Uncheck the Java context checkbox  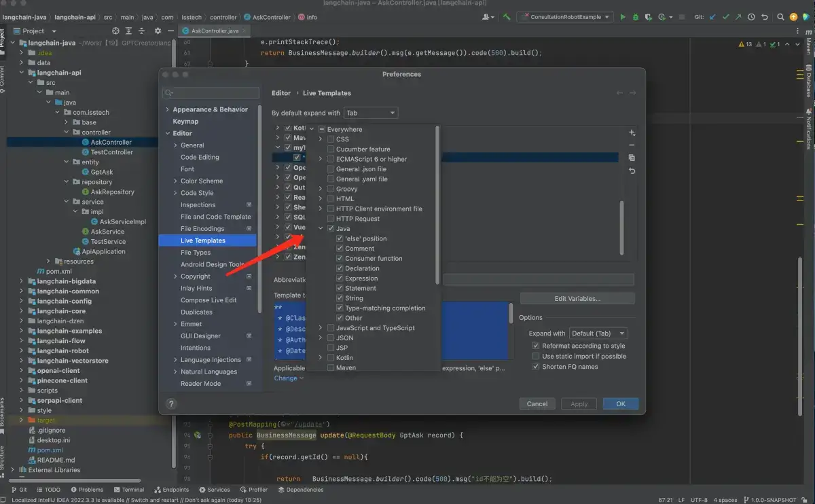pos(331,229)
